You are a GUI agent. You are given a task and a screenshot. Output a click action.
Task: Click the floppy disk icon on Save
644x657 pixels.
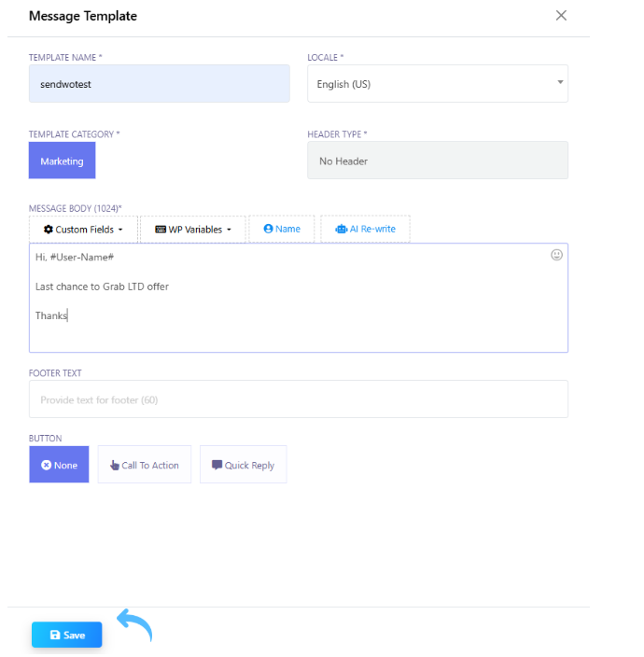(x=55, y=636)
